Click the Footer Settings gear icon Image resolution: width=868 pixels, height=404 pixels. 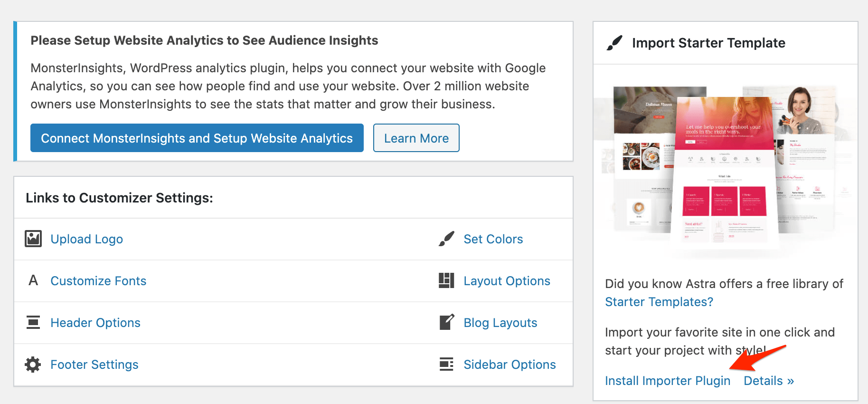33,365
